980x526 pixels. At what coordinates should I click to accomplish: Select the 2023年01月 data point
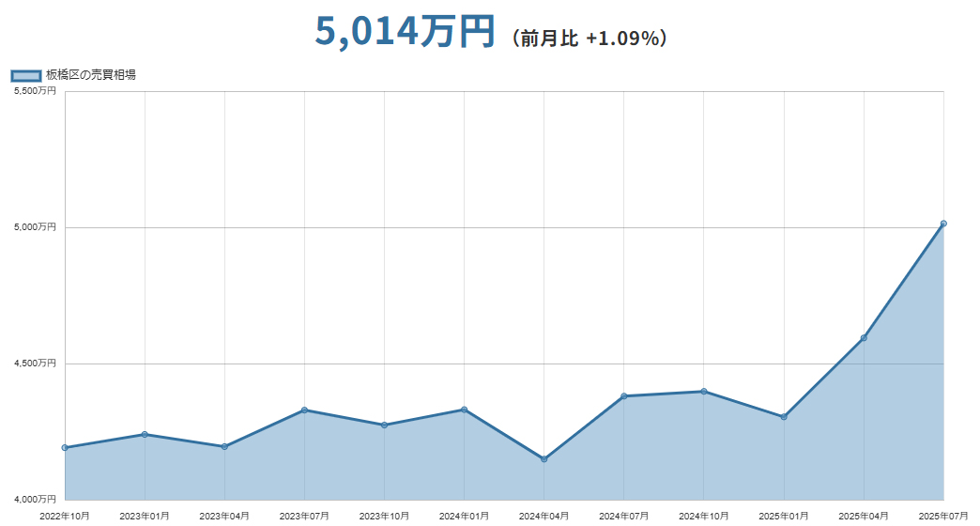click(x=145, y=434)
